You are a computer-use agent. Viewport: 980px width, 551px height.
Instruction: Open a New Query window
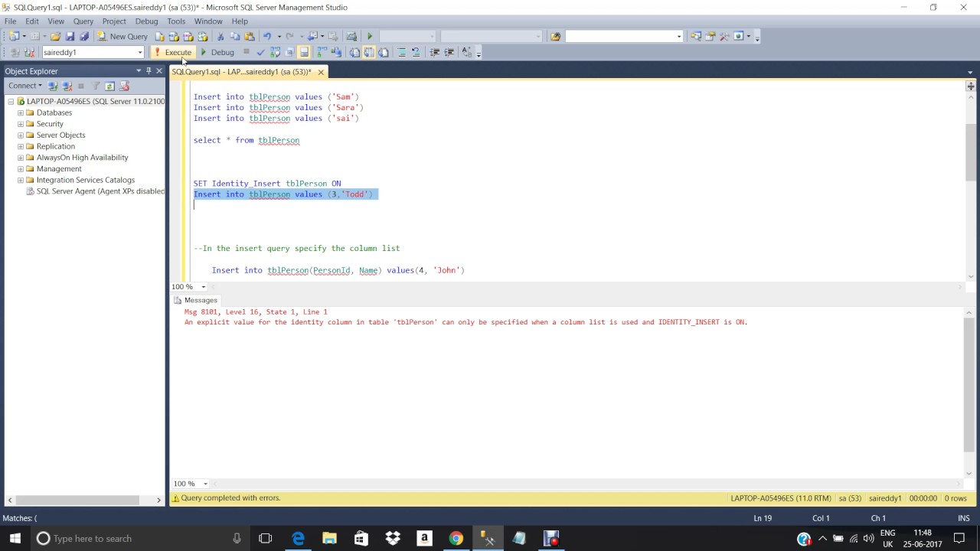tap(122, 36)
